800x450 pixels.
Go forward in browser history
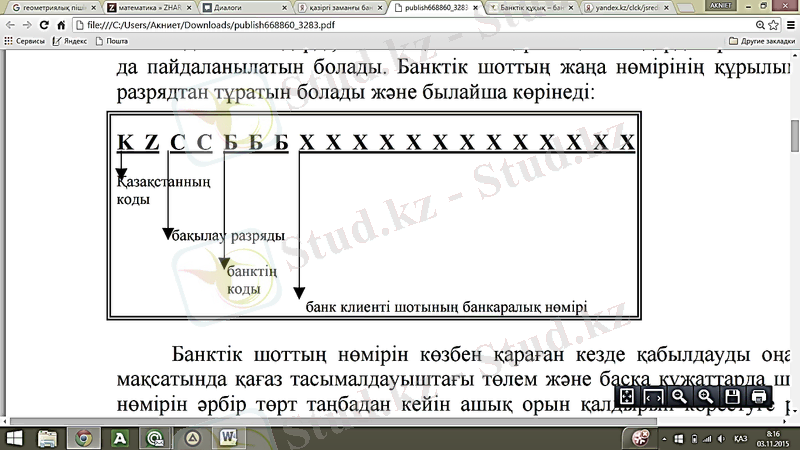pyautogui.click(x=27, y=24)
